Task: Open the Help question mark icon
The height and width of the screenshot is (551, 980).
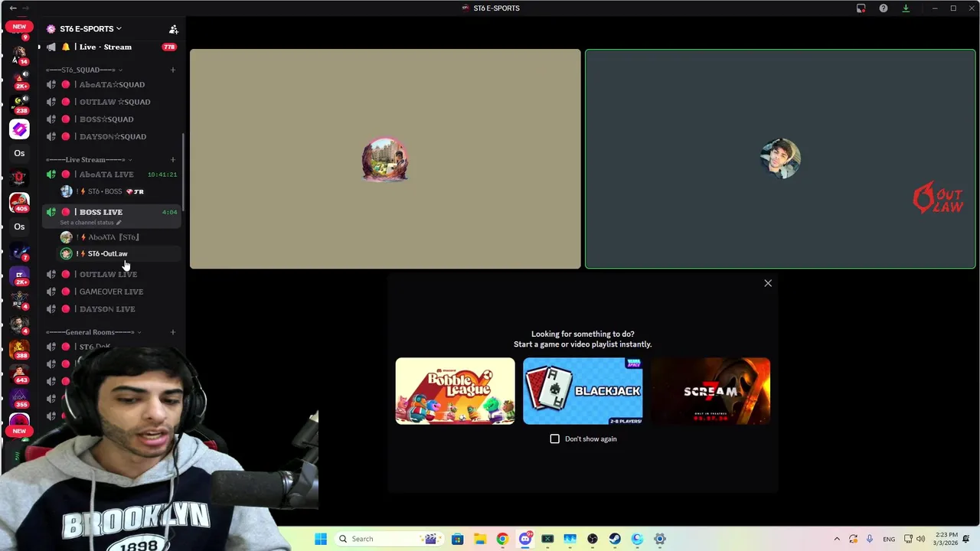Action: 884,8
